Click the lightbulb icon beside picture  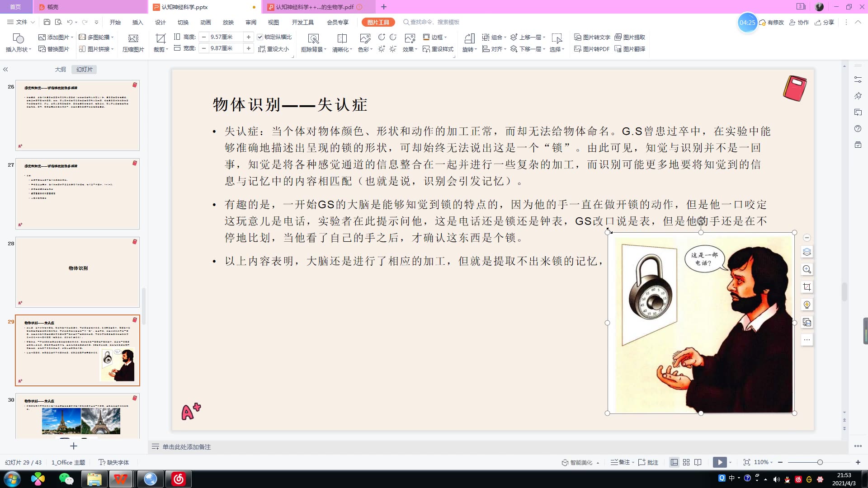pos(807,305)
